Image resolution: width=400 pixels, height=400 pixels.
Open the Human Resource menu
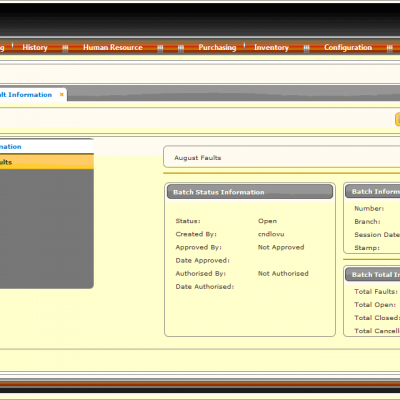pyautogui.click(x=113, y=47)
